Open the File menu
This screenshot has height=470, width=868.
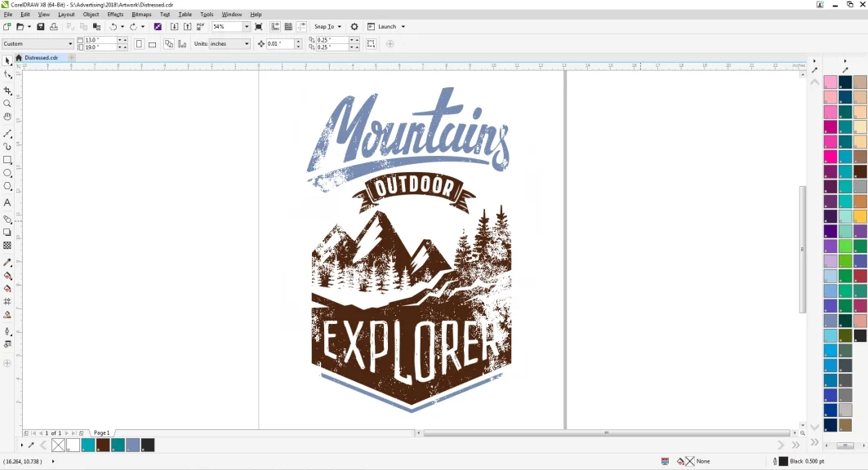7,15
